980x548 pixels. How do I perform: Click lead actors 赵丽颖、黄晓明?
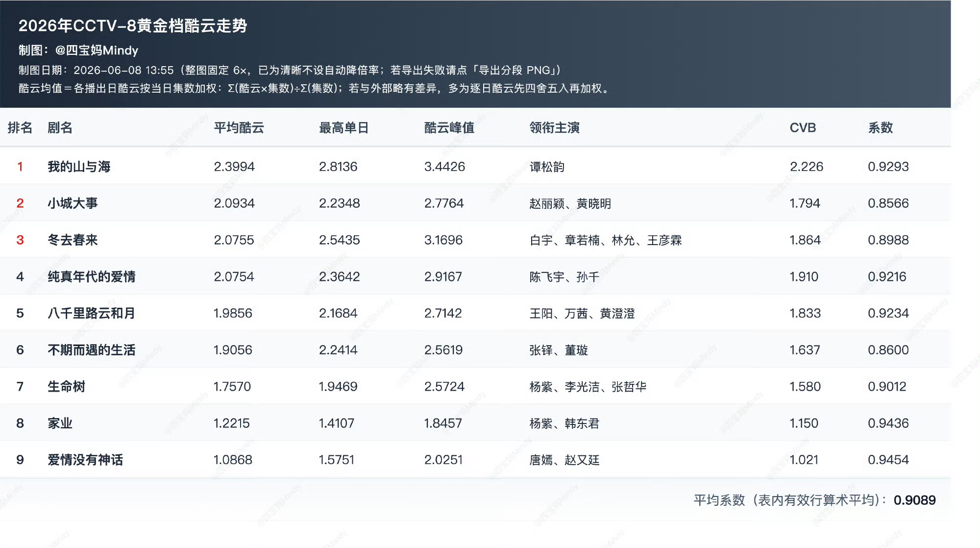click(570, 204)
